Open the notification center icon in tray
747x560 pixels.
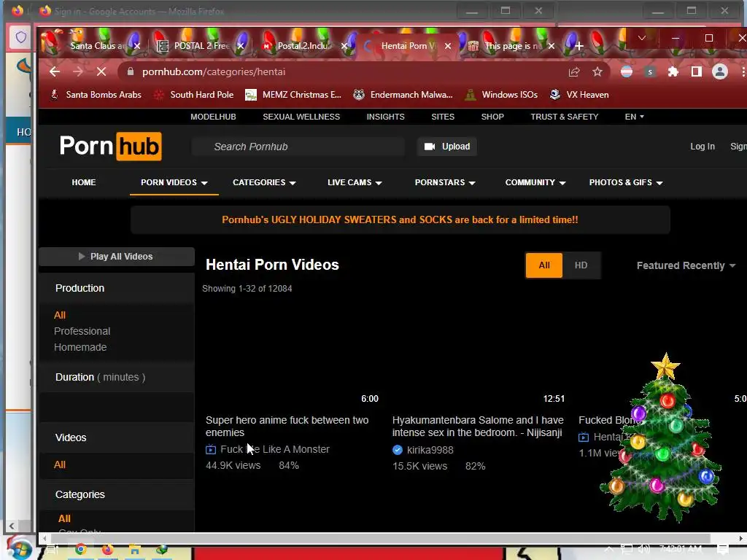tap(723, 550)
